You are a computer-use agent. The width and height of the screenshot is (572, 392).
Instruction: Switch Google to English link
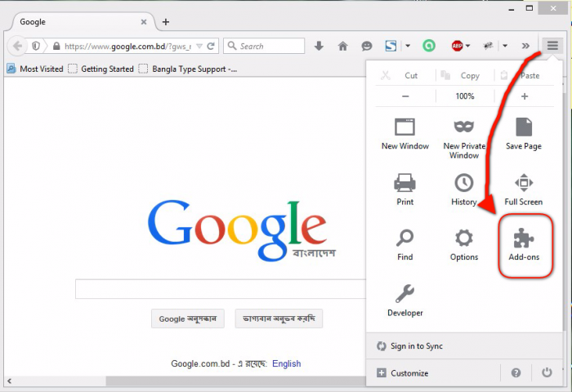(286, 363)
